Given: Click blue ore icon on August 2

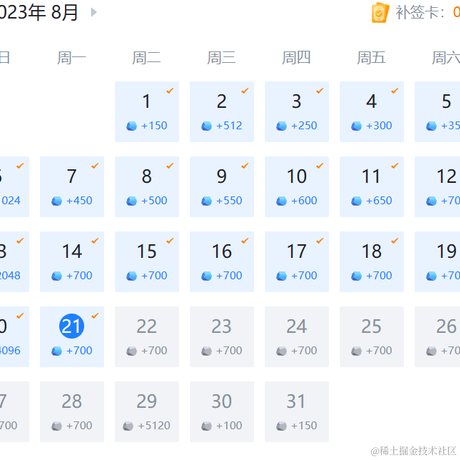Looking at the screenshot, I should click(207, 126).
